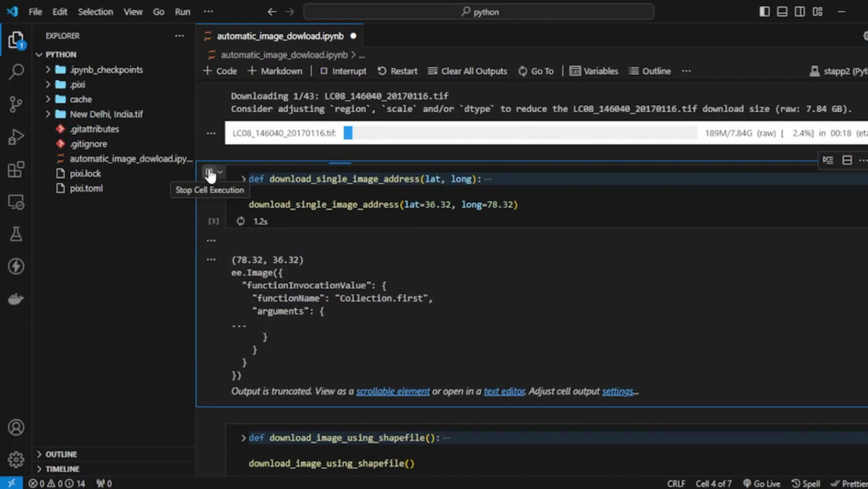Image resolution: width=868 pixels, height=489 pixels.
Task: Interrupt the kernel
Action: pyautogui.click(x=343, y=71)
